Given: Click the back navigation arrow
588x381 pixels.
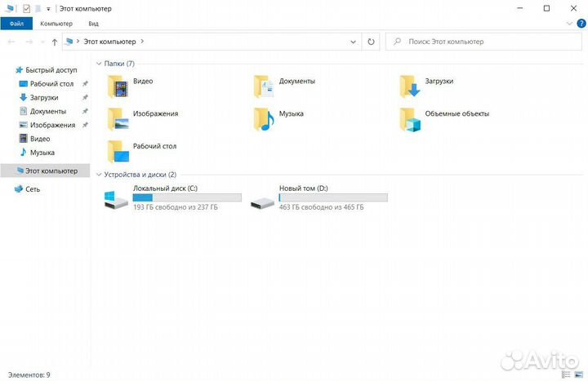Looking at the screenshot, I should pyautogui.click(x=11, y=42).
